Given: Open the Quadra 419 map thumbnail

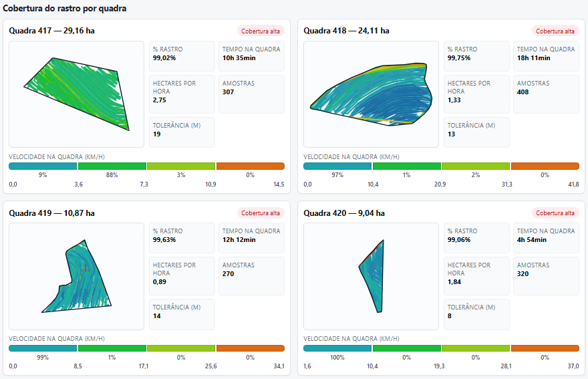Looking at the screenshot, I should point(76,276).
